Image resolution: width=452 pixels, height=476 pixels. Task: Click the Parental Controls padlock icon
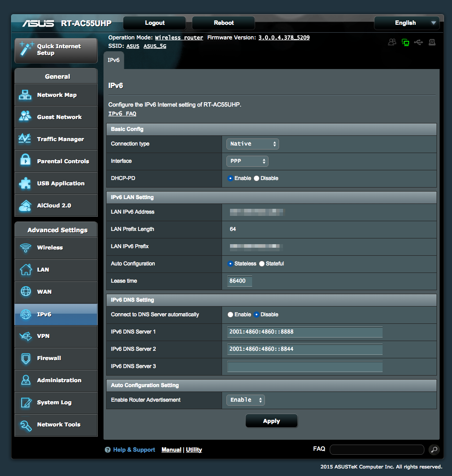25,161
